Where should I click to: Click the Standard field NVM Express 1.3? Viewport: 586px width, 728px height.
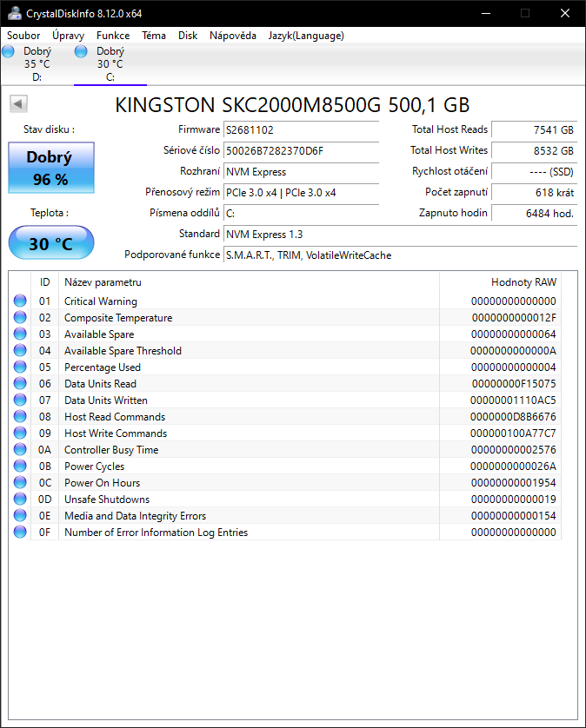click(x=400, y=235)
